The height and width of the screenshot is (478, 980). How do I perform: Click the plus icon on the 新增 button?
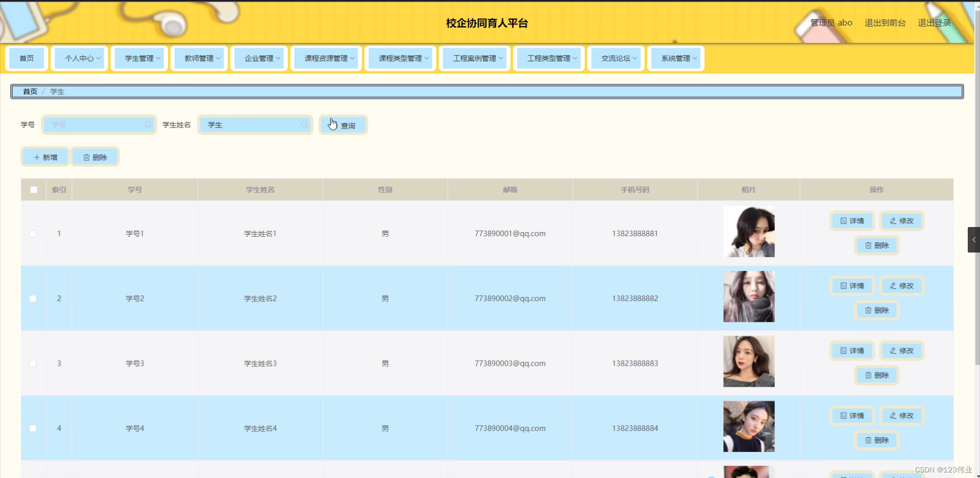pos(36,157)
